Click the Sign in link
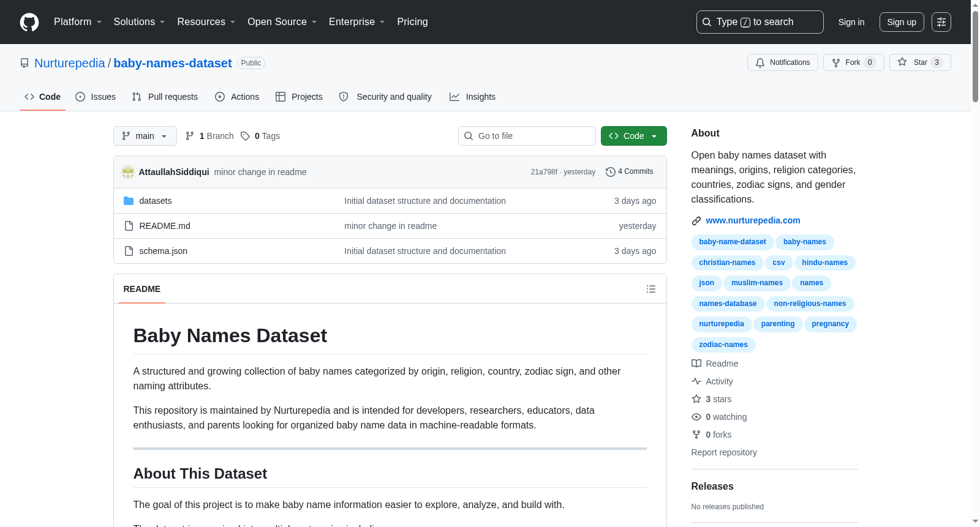Screen dimensions: 980x527 pyautogui.click(x=851, y=22)
